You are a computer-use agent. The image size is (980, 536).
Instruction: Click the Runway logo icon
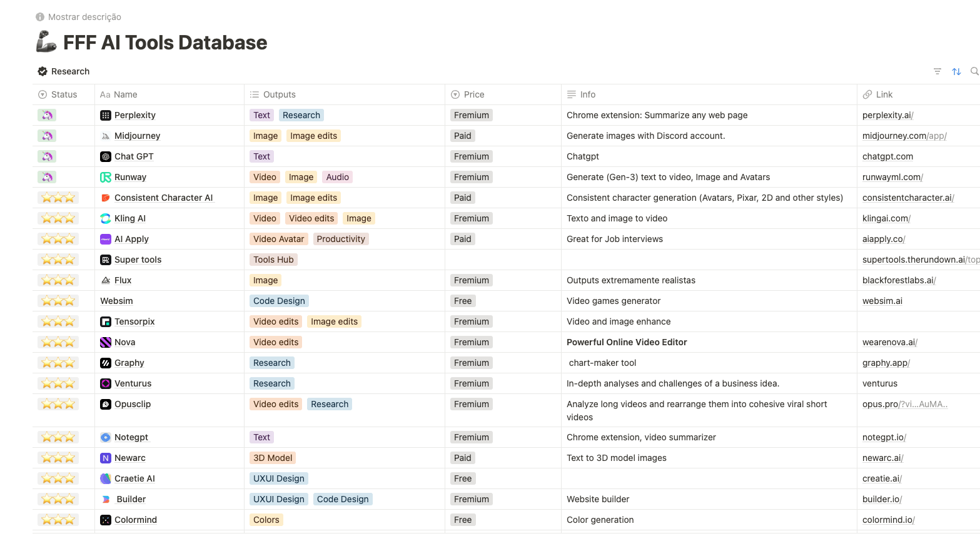pos(106,177)
